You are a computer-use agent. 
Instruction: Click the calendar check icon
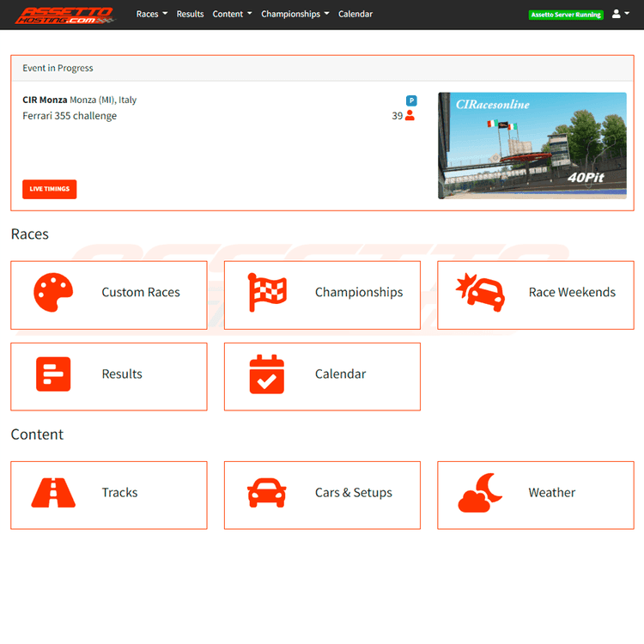pyautogui.click(x=266, y=374)
